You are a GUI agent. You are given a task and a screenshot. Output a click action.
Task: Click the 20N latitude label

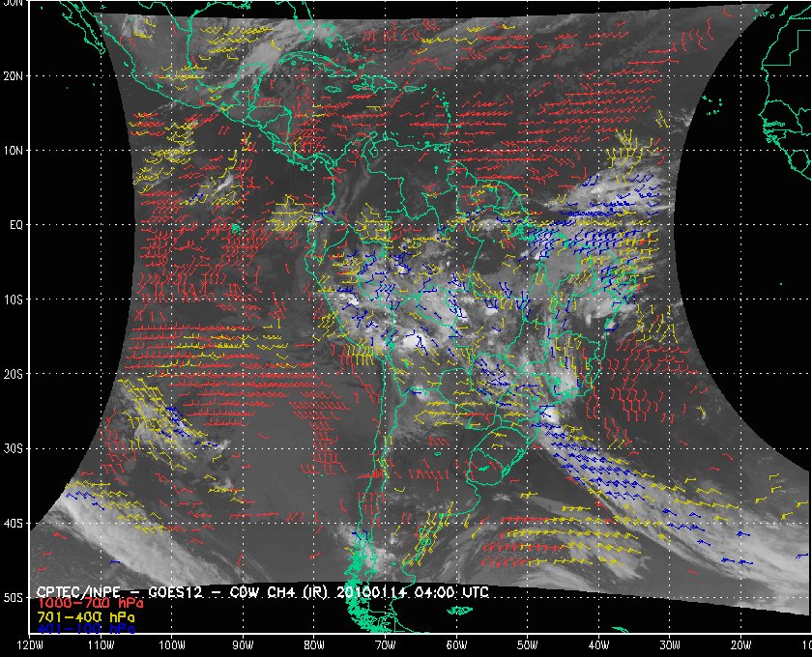click(x=14, y=75)
